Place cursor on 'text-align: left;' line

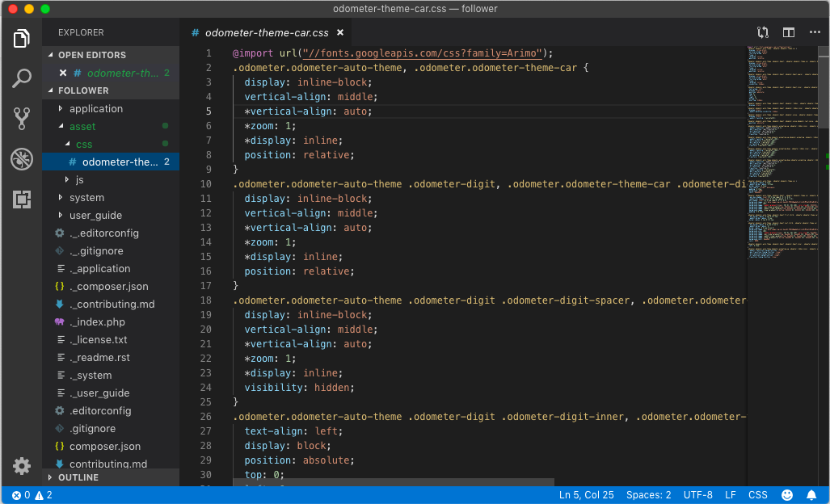293,431
